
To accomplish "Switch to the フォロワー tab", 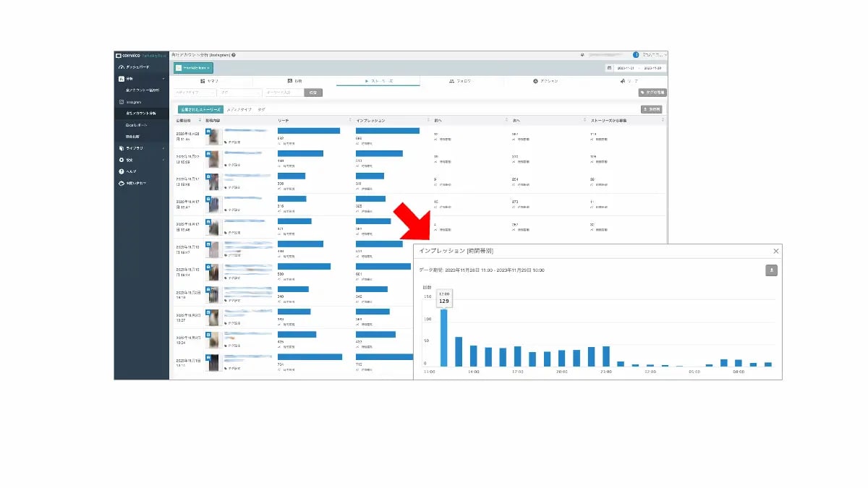I will [x=460, y=81].
